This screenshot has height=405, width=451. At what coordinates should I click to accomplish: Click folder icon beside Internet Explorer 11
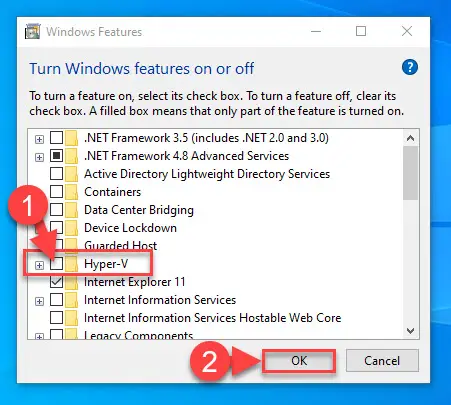point(71,282)
